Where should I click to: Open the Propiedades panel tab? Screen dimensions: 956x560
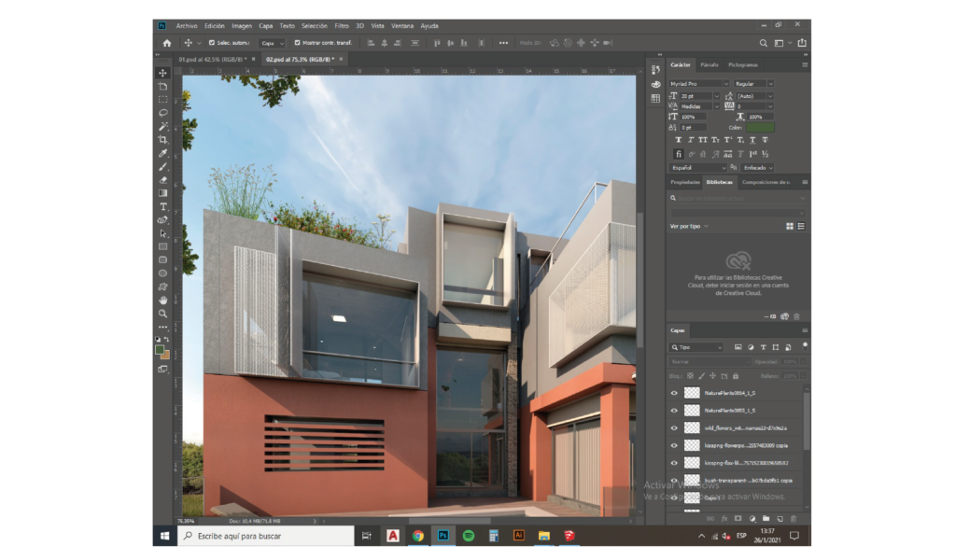click(x=684, y=182)
